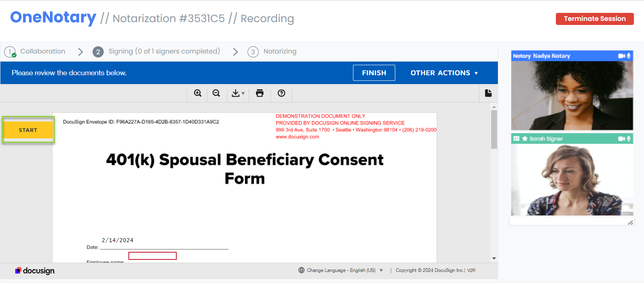Click the yellow START button
644x286 pixels.
click(28, 130)
